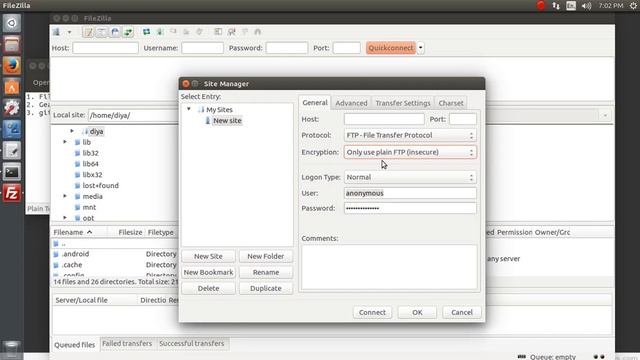This screenshot has width=640, height=360.
Task: Switch to the Transfer Settings tab
Action: pos(403,103)
